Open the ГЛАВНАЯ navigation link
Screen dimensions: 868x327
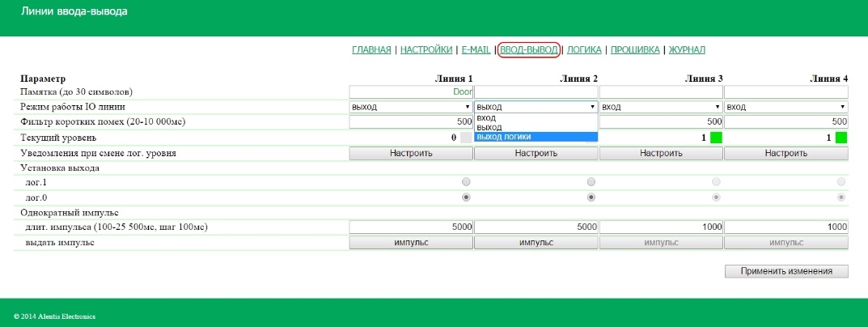coord(371,50)
